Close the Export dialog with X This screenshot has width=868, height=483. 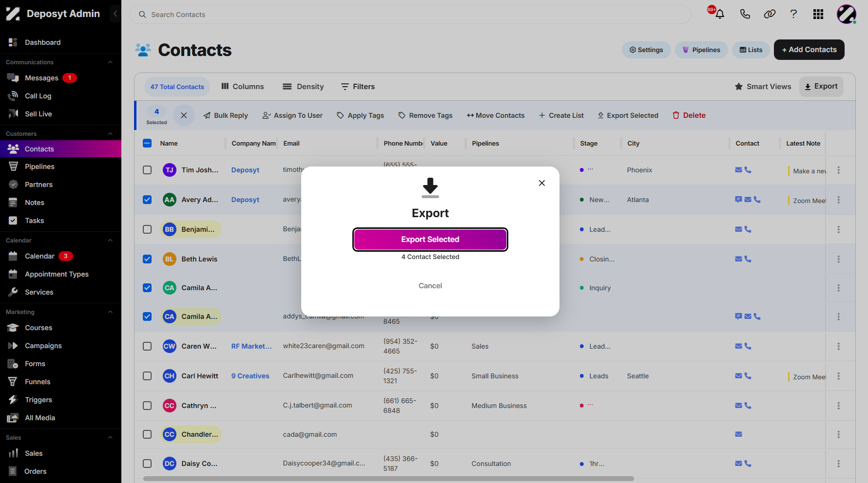(542, 183)
